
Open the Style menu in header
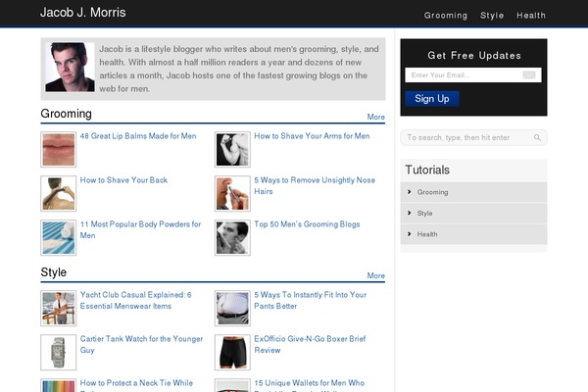coord(492,16)
